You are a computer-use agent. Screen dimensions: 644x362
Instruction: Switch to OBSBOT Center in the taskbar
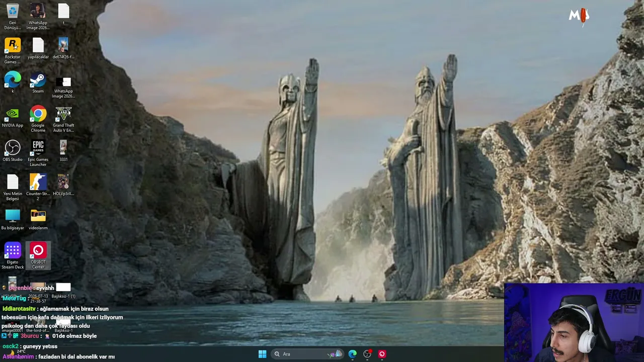(382, 354)
